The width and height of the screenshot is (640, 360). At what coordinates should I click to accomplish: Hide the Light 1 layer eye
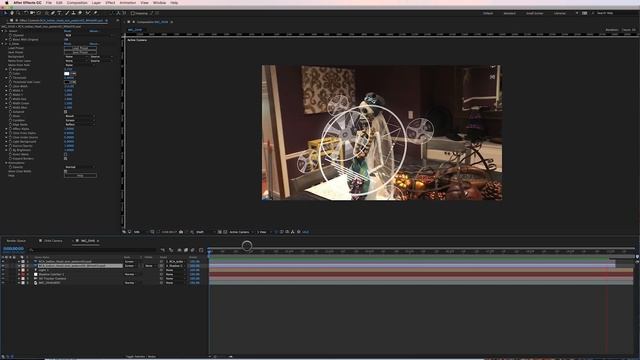pos(3,270)
